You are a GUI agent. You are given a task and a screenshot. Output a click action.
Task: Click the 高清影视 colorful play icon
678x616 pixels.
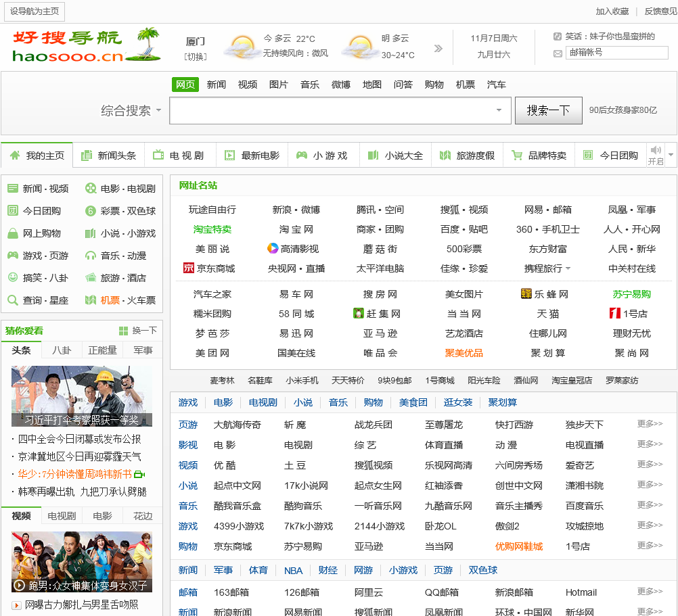pyautogui.click(x=273, y=248)
